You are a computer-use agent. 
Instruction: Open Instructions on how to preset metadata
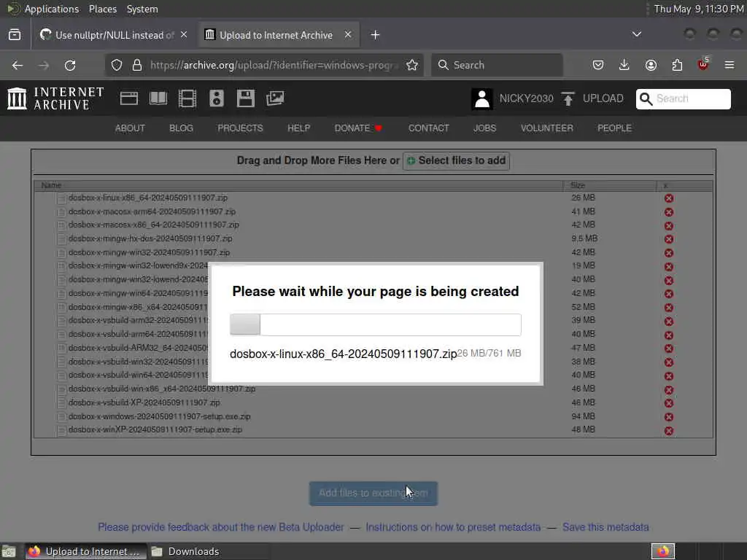(453, 527)
